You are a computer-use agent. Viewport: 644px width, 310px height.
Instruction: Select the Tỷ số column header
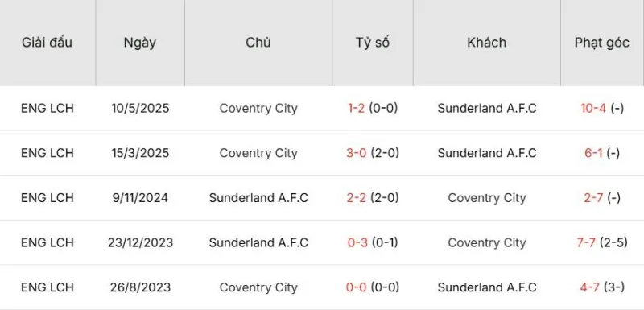point(373,43)
